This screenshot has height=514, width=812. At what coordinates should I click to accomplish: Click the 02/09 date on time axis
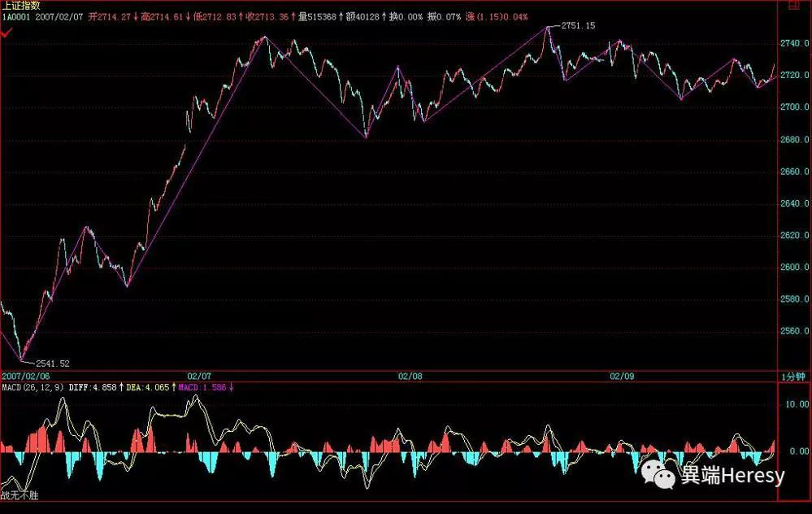[622, 377]
